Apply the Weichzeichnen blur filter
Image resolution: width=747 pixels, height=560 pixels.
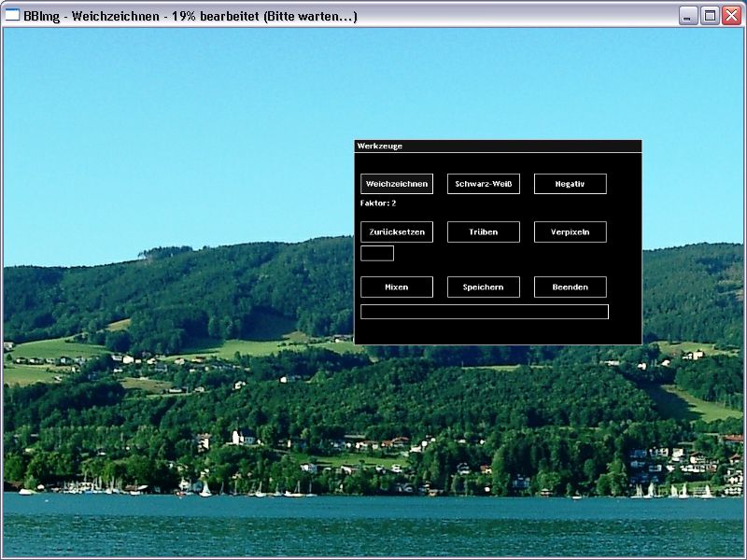coord(396,184)
